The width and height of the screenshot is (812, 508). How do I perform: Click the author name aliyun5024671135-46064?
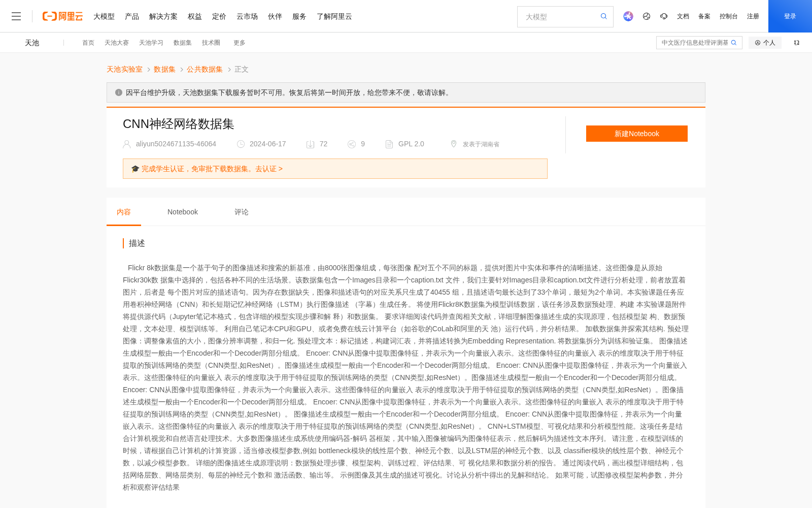(x=176, y=144)
